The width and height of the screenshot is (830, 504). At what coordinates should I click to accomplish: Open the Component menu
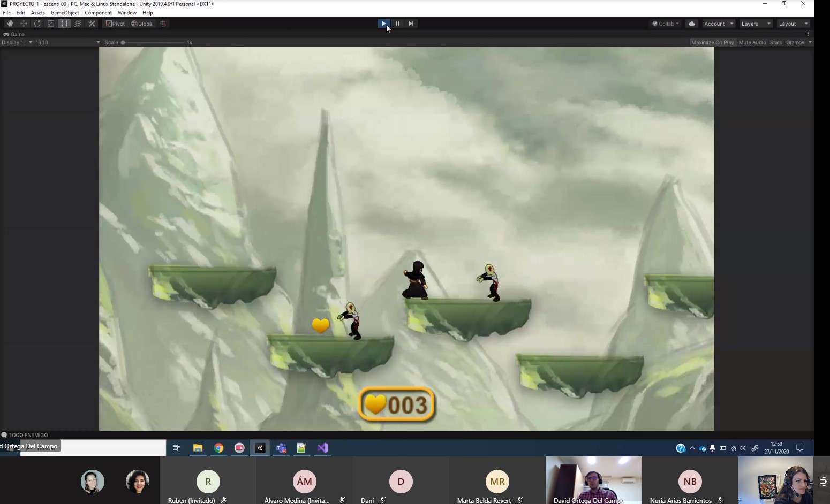98,13
